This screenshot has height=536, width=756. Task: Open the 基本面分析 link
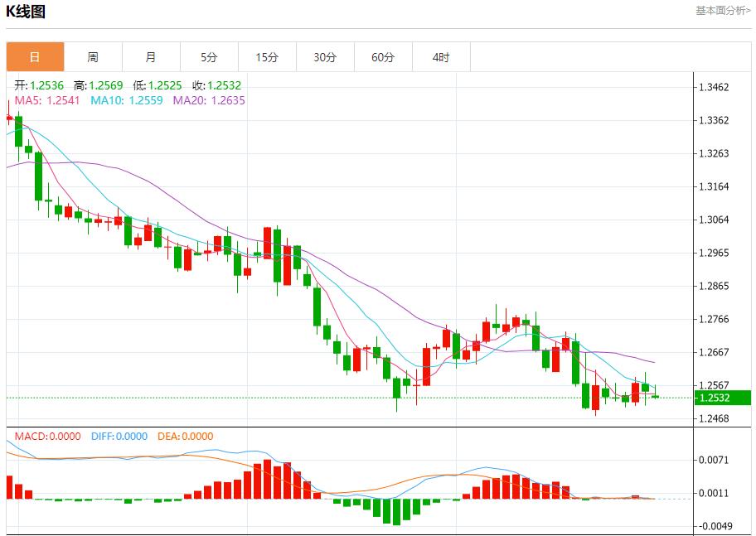[723, 11]
